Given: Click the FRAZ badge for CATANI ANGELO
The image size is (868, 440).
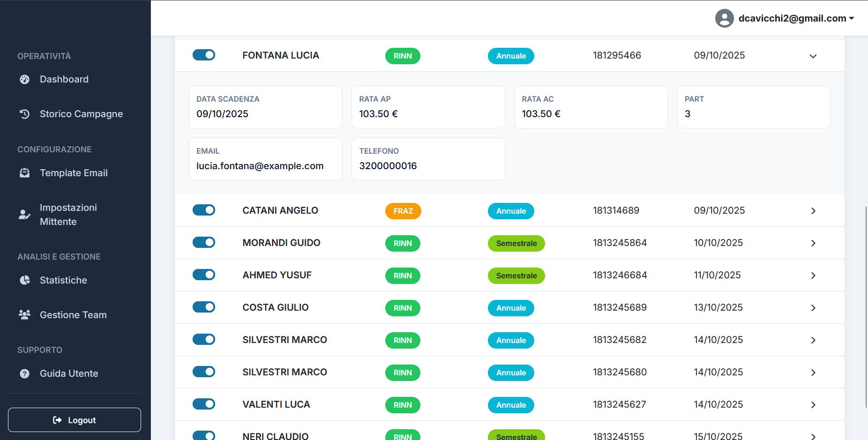Looking at the screenshot, I should 403,211.
